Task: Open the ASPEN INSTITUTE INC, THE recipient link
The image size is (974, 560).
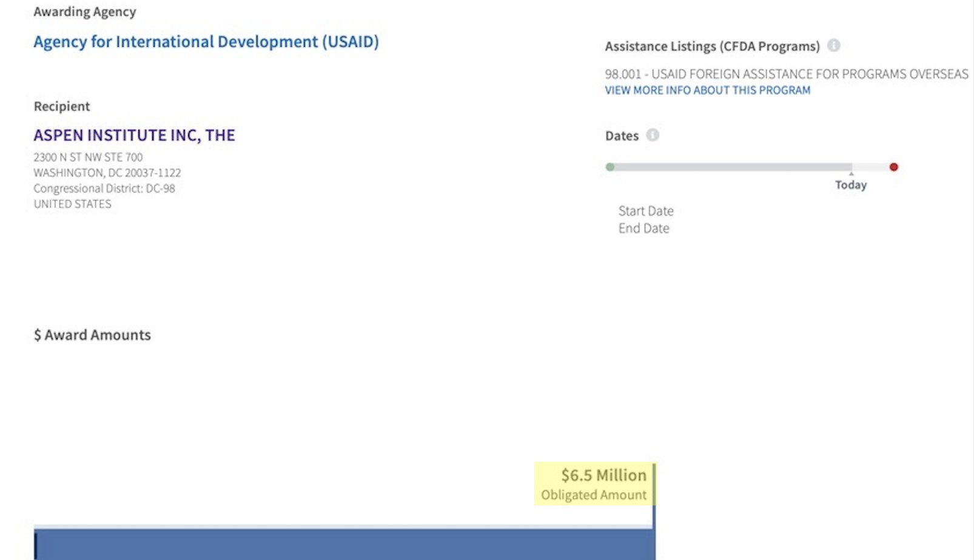Action: pyautogui.click(x=134, y=135)
